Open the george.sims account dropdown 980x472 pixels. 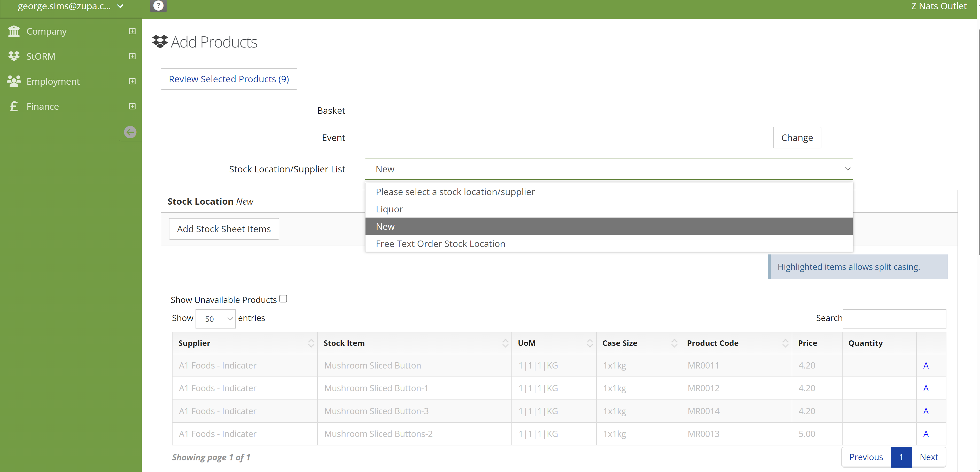click(x=70, y=6)
